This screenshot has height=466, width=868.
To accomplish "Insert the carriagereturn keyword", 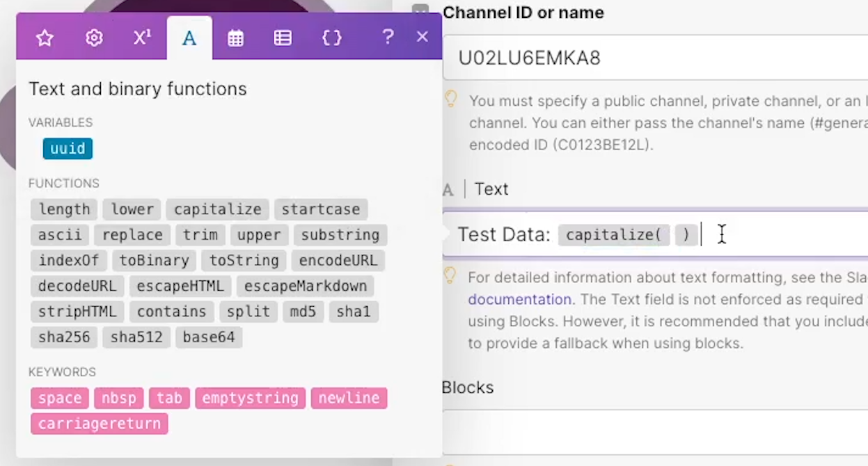I will click(x=99, y=424).
